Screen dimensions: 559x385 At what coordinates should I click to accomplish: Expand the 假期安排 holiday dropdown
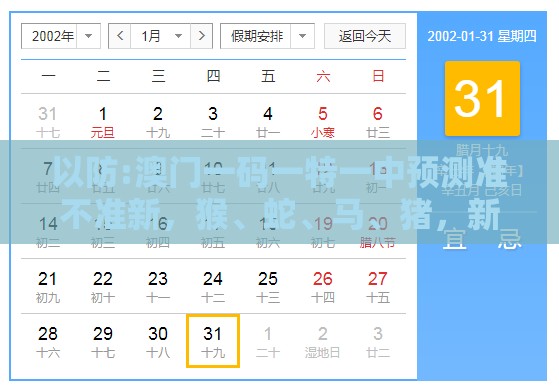click(x=267, y=36)
